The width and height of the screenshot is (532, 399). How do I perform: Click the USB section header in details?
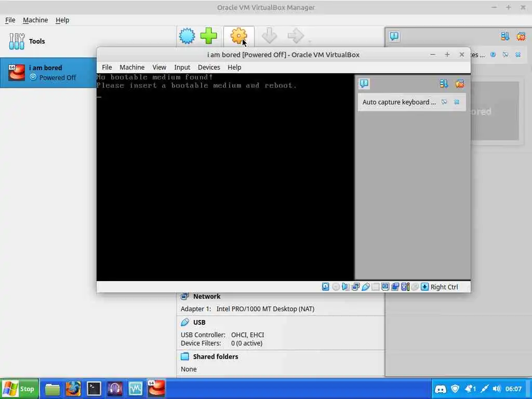(199, 322)
